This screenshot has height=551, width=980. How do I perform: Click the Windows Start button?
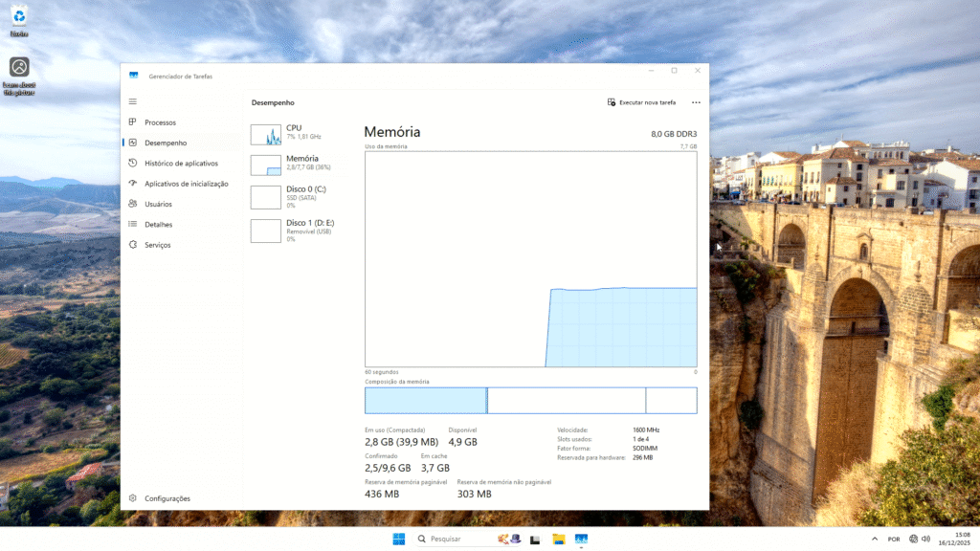coord(398,539)
